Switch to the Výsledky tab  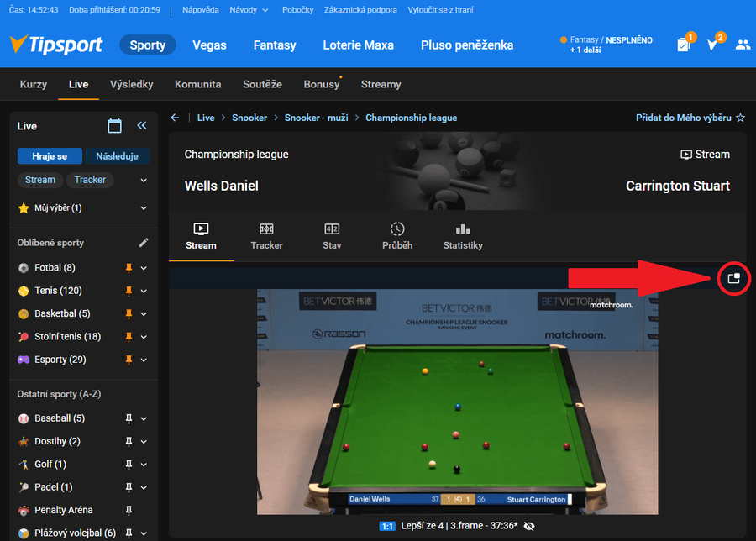point(131,84)
